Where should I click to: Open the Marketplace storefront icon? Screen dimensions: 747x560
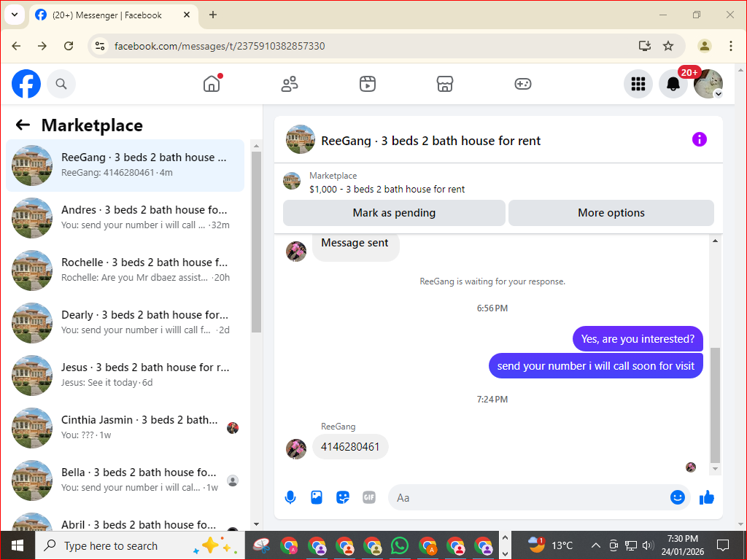click(445, 84)
